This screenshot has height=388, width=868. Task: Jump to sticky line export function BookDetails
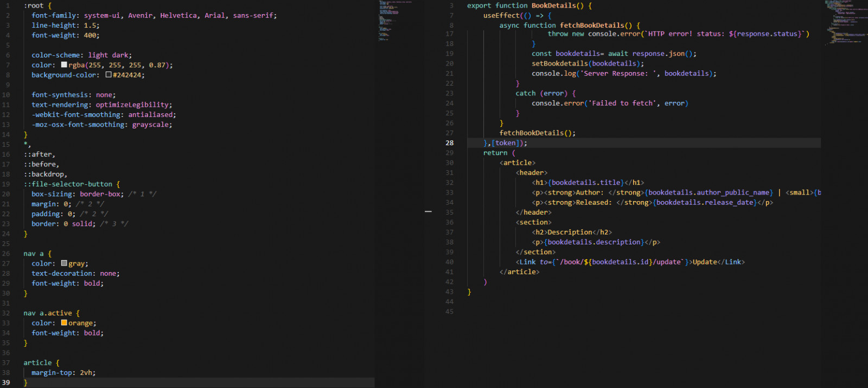[529, 5]
